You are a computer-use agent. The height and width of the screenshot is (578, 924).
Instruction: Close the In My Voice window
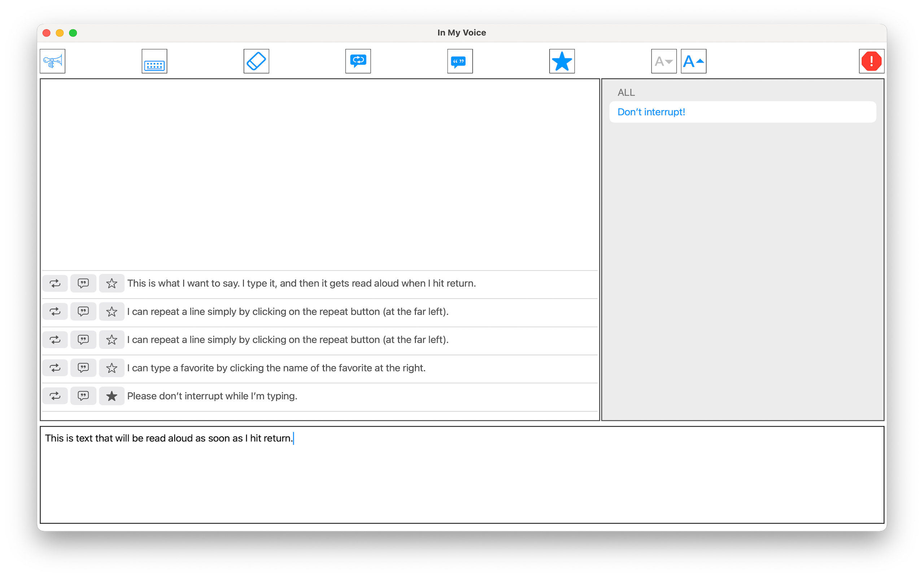point(47,33)
